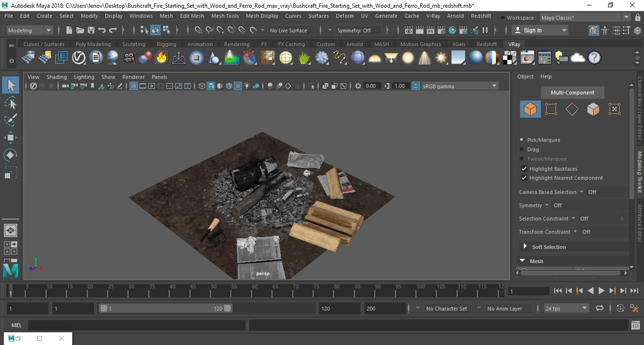This screenshot has height=345, width=644.
Task: Activate the Lasso Select tool
Action: coord(11,103)
